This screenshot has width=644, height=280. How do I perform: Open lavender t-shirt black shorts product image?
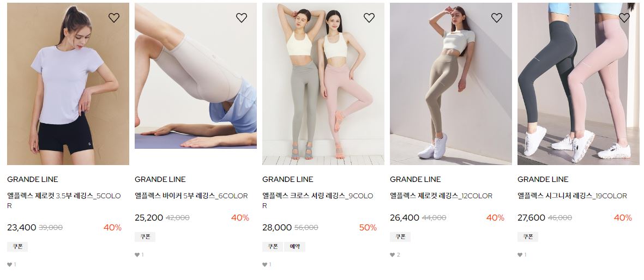pos(68,84)
